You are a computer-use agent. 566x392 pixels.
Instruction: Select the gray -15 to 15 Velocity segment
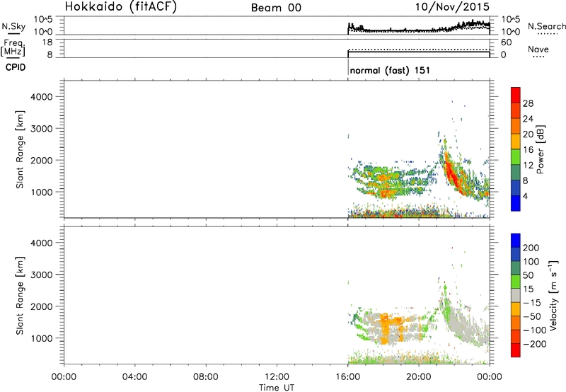516,295
